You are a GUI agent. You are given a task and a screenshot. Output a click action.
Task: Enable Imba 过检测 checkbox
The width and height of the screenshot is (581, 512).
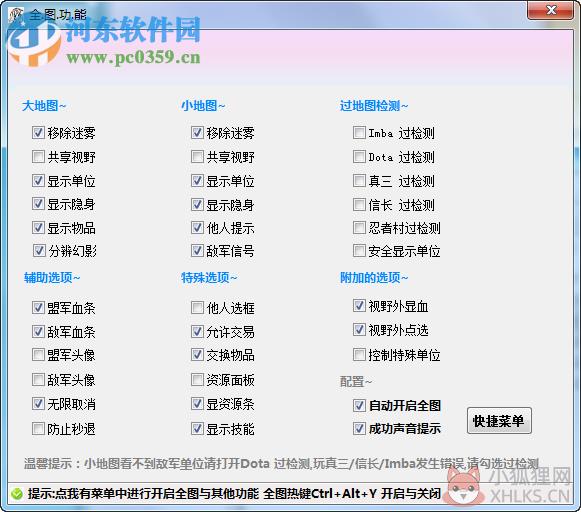click(359, 133)
